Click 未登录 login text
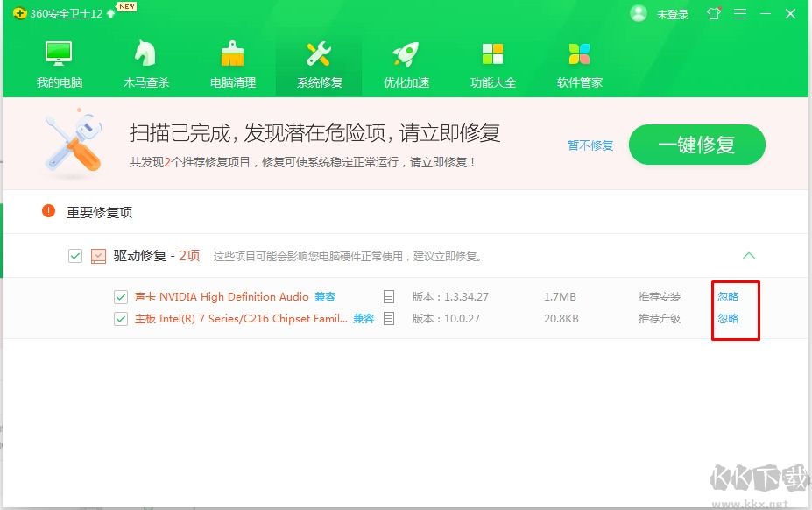812x510 pixels. click(x=672, y=15)
